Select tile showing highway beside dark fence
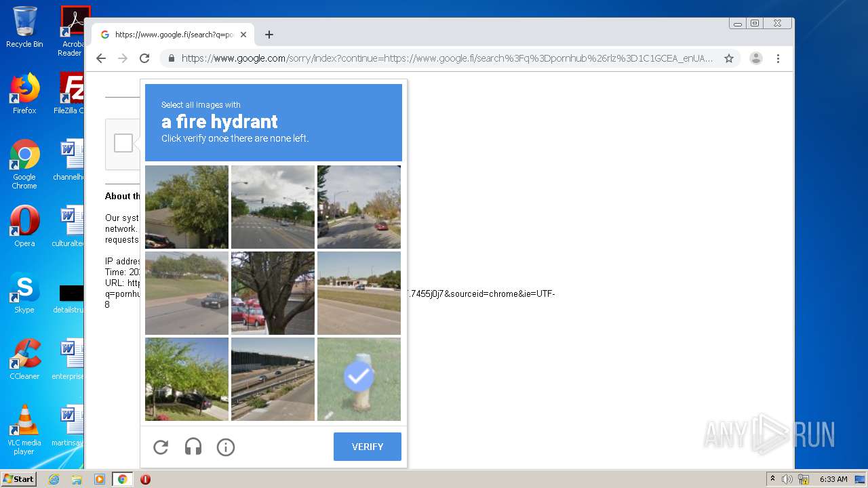 pos(273,380)
